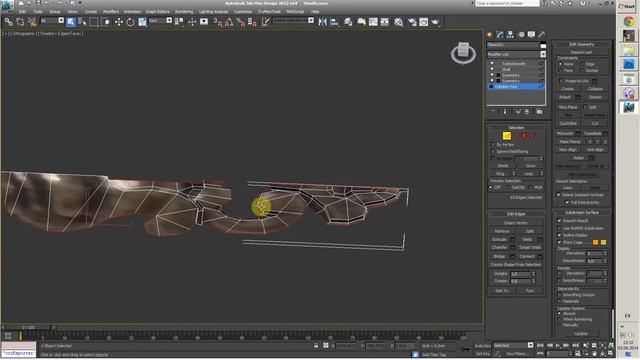Open the Rendering menu
The width and height of the screenshot is (640, 360).
184,12
